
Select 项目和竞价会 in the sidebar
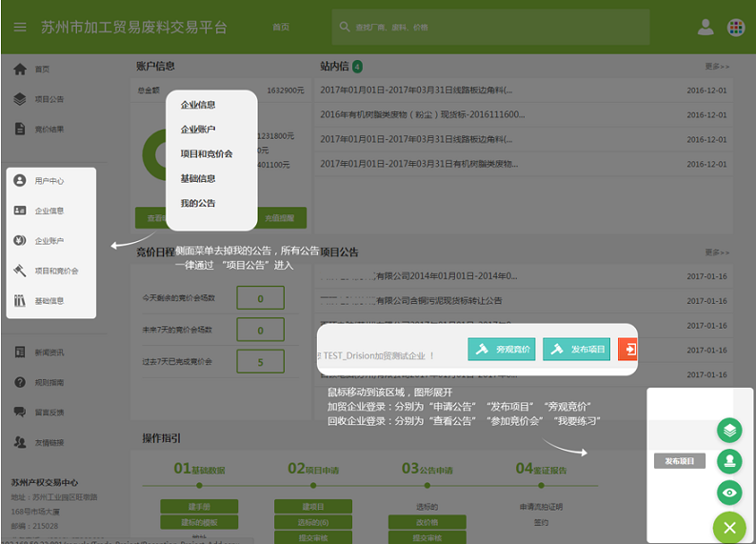[56, 271]
